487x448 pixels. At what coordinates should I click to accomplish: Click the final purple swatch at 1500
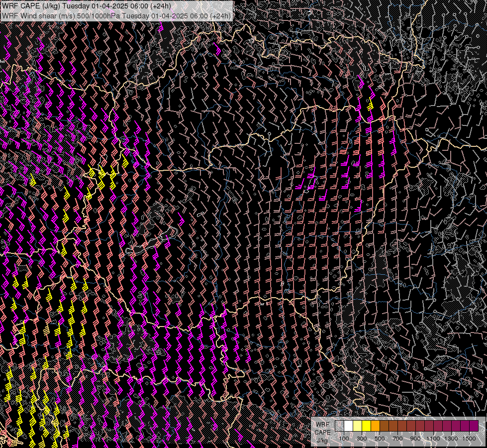(x=474, y=426)
